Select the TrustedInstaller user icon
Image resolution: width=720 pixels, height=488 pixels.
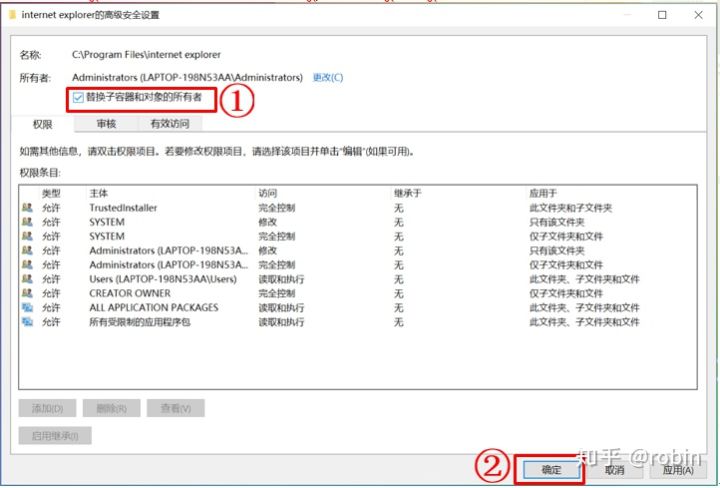click(27, 208)
